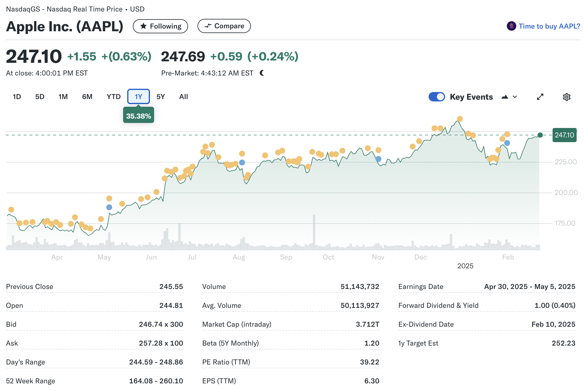
Task: Click the blue event marker near Aug
Action: (242, 162)
